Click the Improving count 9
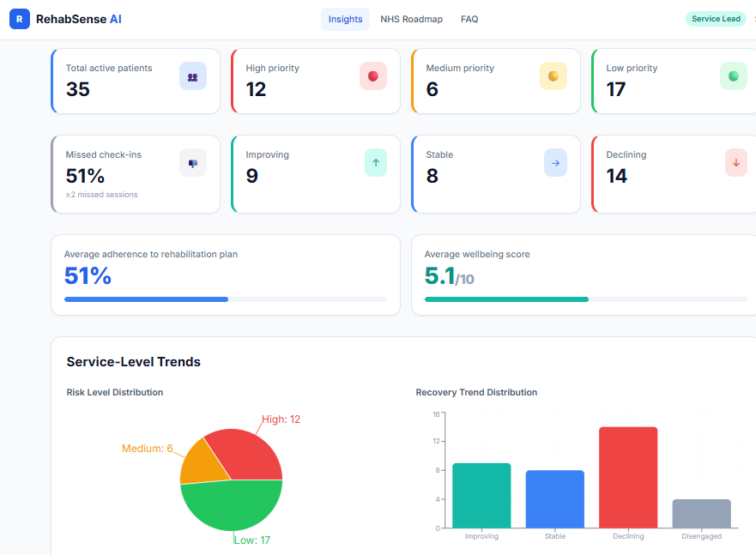The image size is (756, 555). [252, 176]
